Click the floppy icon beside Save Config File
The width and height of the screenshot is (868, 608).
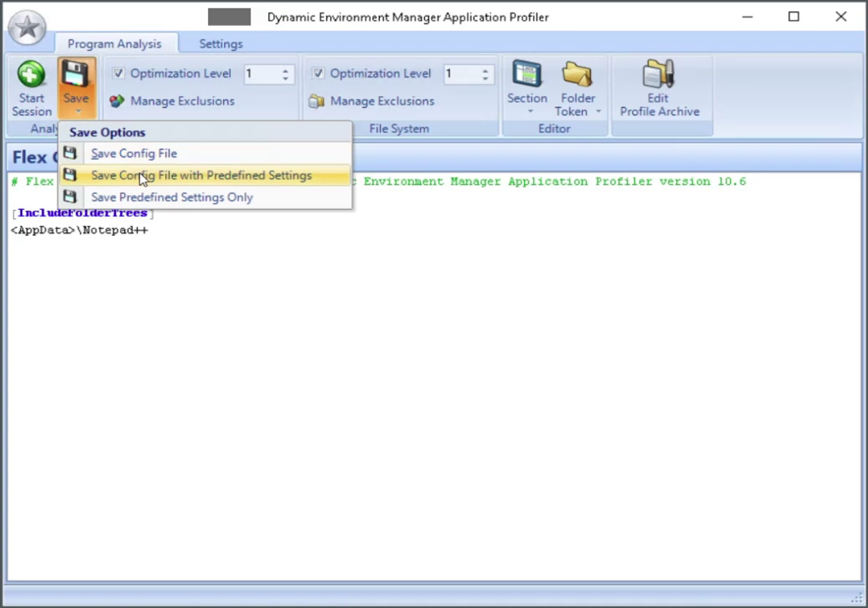point(71,152)
